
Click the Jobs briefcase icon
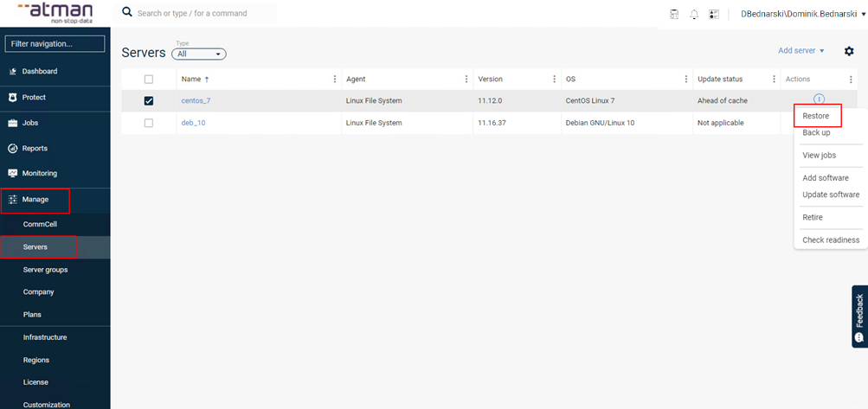click(13, 123)
